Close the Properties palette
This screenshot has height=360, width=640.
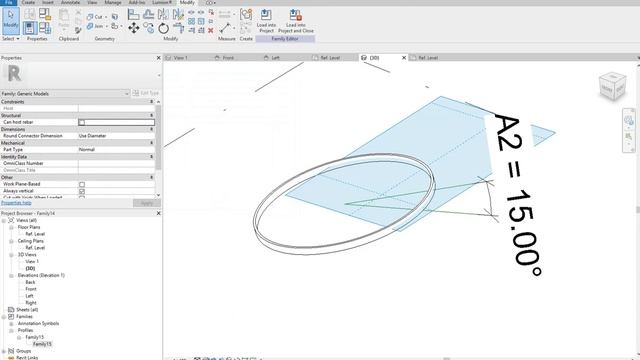click(158, 58)
